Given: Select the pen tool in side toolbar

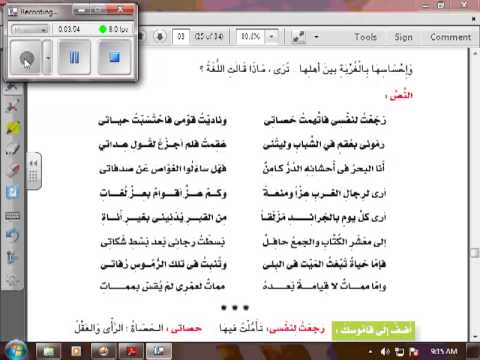Looking at the screenshot, I should [13, 150].
